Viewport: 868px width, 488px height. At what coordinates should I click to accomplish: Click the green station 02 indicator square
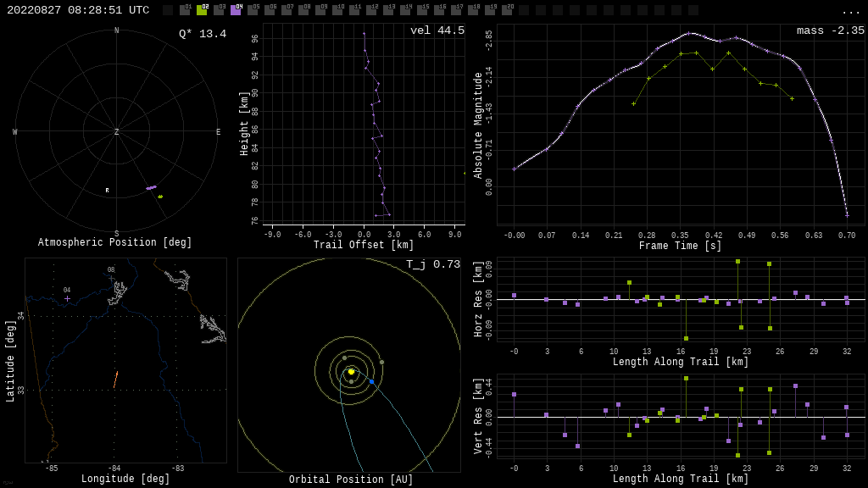pyautogui.click(x=202, y=10)
